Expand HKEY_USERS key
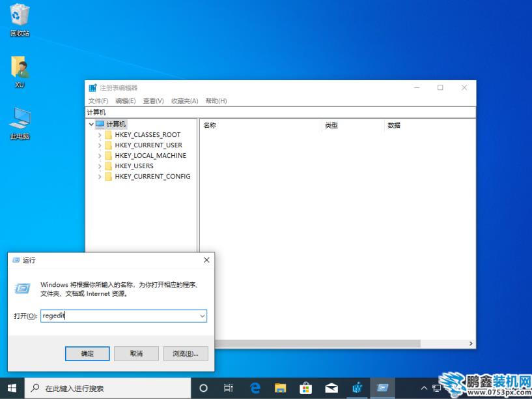Image resolution: width=532 pixels, height=399 pixels. tap(100, 166)
